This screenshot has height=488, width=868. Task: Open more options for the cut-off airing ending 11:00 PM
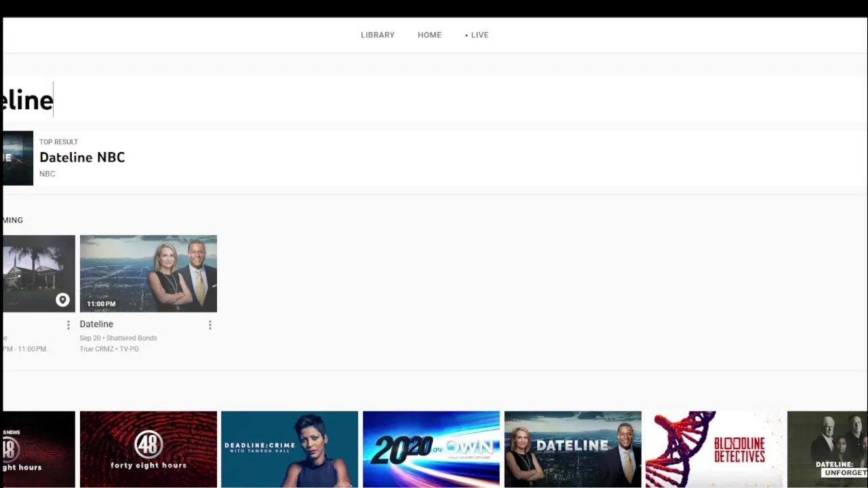point(68,325)
